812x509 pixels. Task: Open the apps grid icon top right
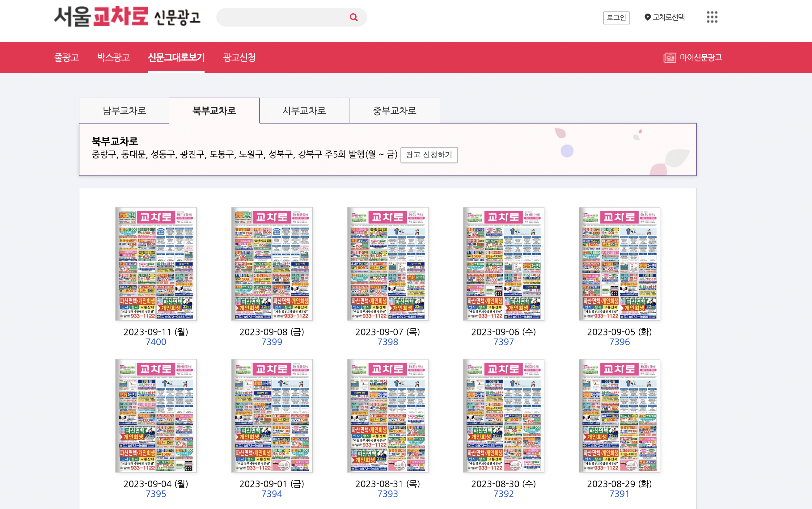click(712, 17)
